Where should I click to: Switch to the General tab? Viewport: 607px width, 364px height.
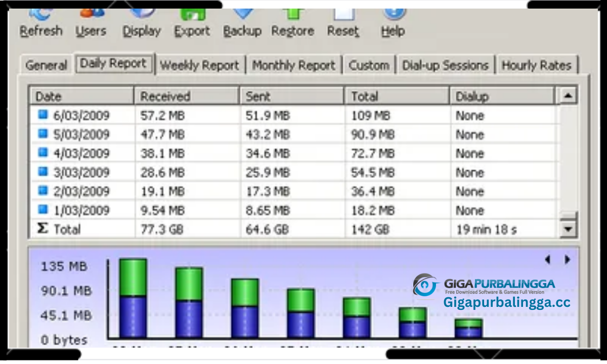tap(46, 65)
